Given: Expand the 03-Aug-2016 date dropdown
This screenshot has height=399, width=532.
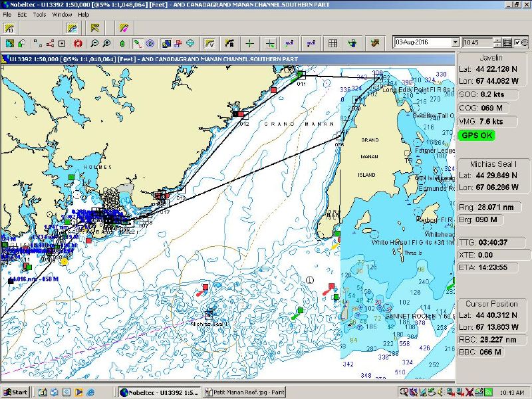Looking at the screenshot, I should tap(455, 43).
